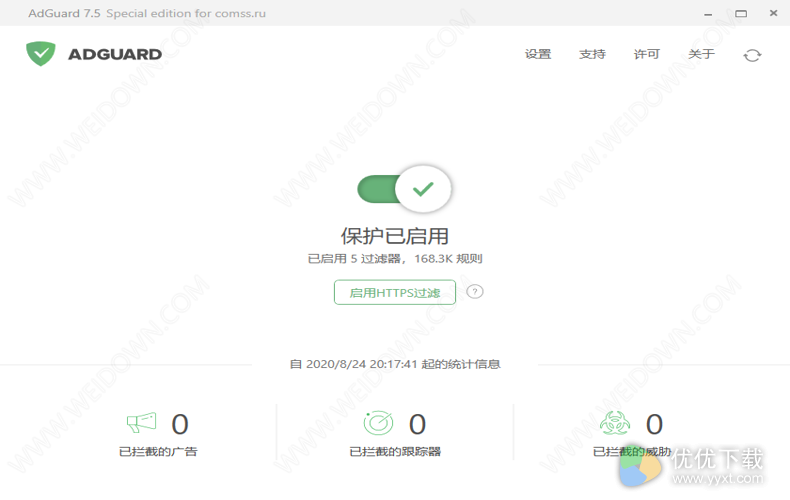Toggle the protection enabled switch
This screenshot has width=790, height=500.
pos(404,189)
